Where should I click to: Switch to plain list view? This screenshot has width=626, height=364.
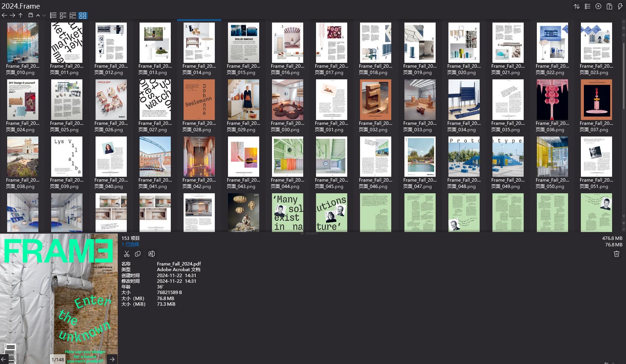point(53,15)
